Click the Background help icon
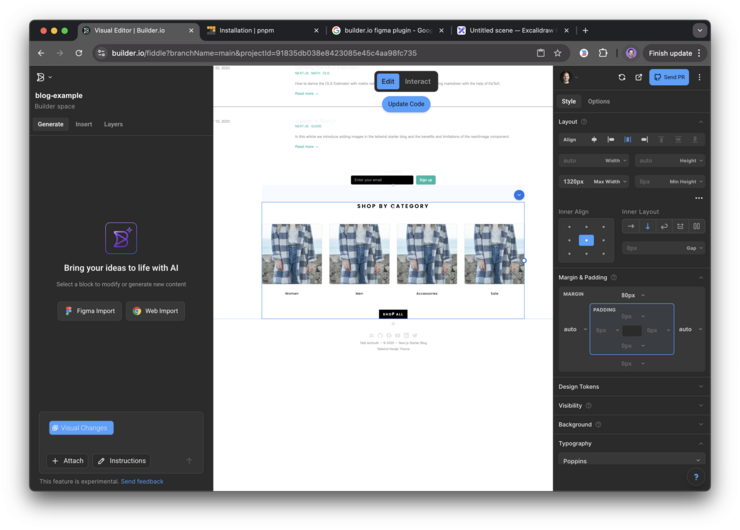The width and height of the screenshot is (740, 530). pyautogui.click(x=598, y=424)
